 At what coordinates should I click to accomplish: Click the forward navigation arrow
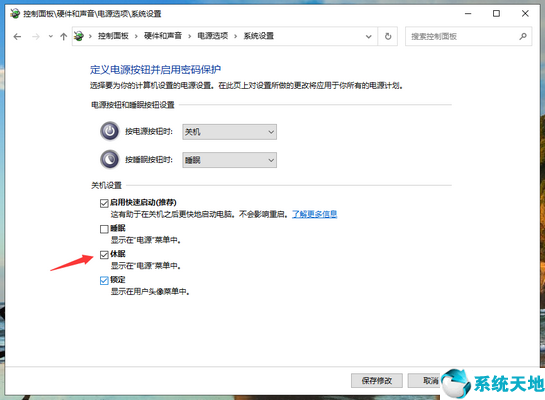[x=36, y=36]
